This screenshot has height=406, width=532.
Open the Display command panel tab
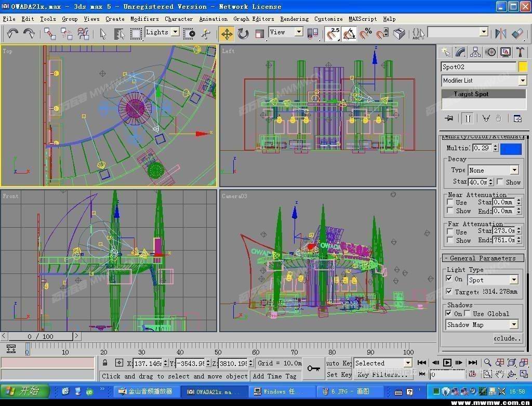(505, 52)
